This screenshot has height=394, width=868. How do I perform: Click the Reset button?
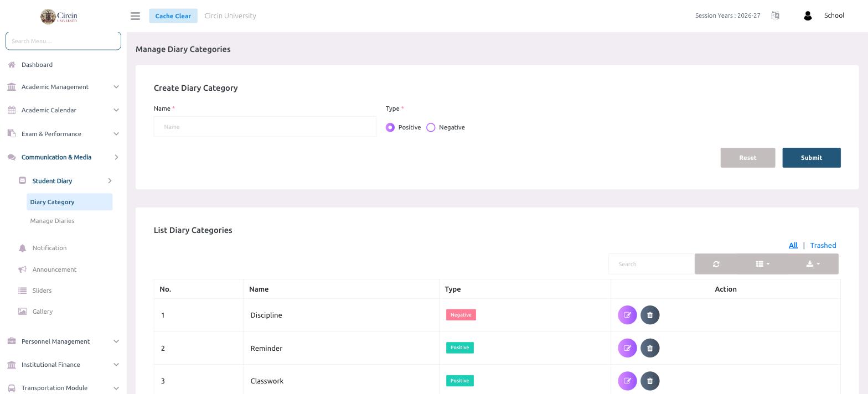click(747, 158)
